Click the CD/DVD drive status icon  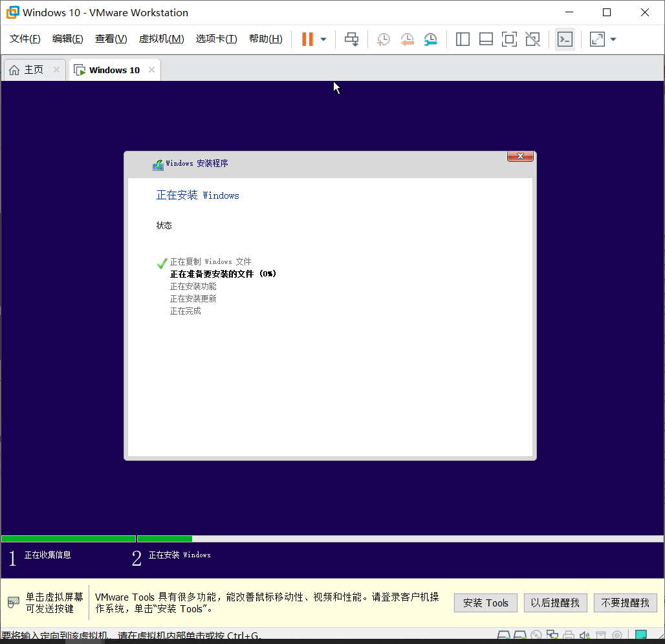pos(536,635)
